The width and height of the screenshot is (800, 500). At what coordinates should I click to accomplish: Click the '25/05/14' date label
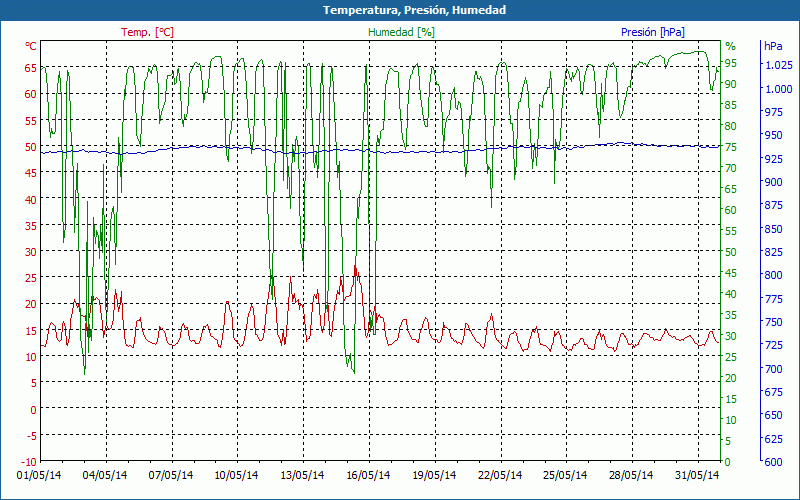click(x=565, y=475)
